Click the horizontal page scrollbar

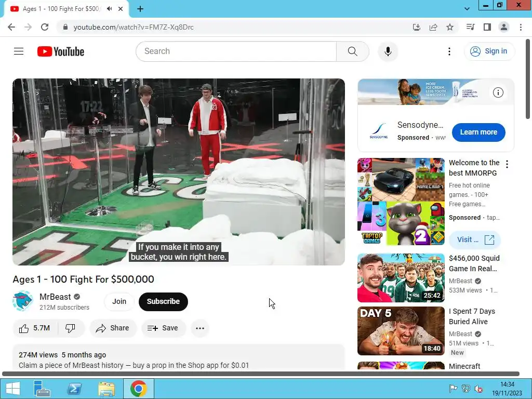tap(261, 374)
